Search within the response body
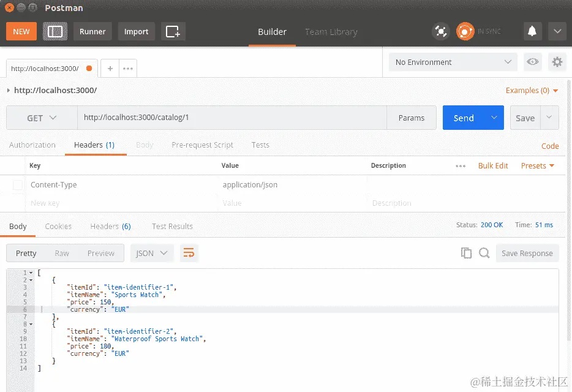The image size is (572, 392). pos(484,253)
